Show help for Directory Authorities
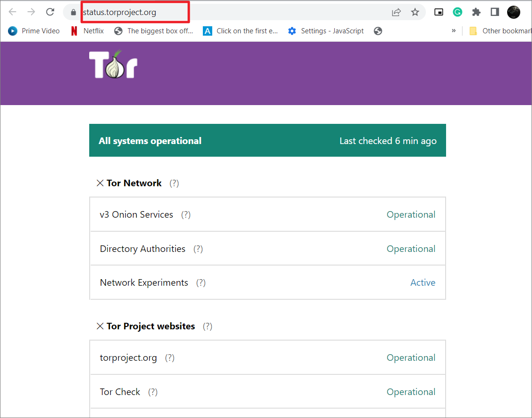This screenshot has width=532, height=418. (198, 249)
